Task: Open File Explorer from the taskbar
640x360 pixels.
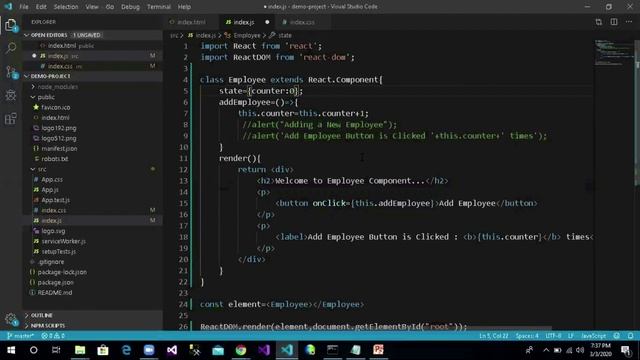Action: (80, 350)
